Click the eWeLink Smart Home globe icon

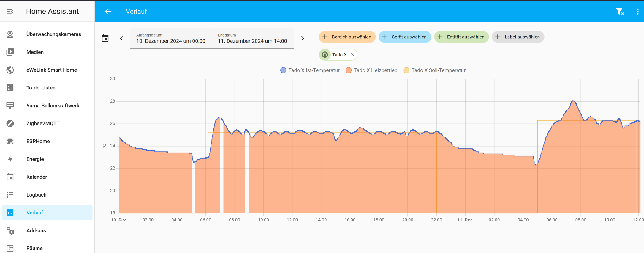[10, 70]
